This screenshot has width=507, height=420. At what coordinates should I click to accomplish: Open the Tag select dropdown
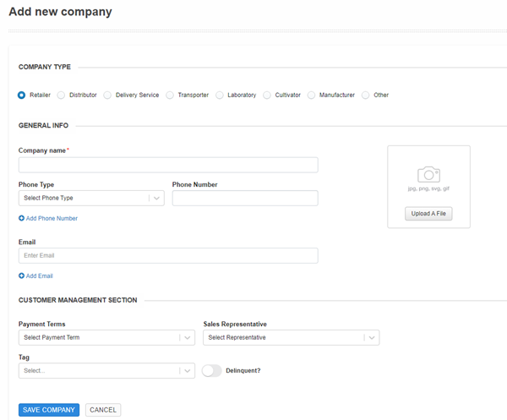coord(106,370)
